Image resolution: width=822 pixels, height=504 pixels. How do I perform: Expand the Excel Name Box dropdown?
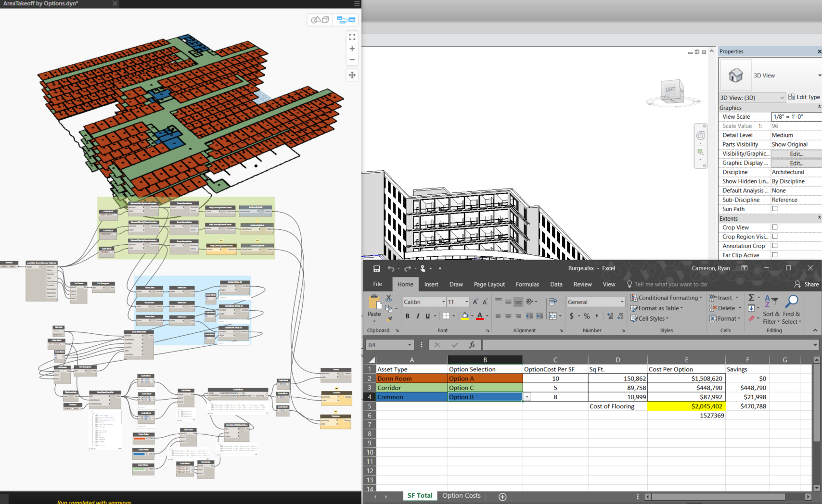coord(410,345)
